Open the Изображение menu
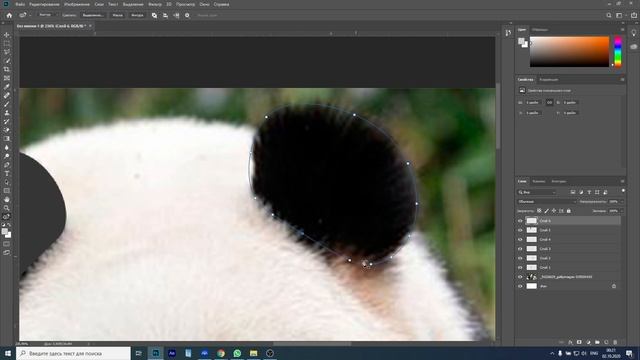This screenshot has width=640, height=360. pos(77,4)
